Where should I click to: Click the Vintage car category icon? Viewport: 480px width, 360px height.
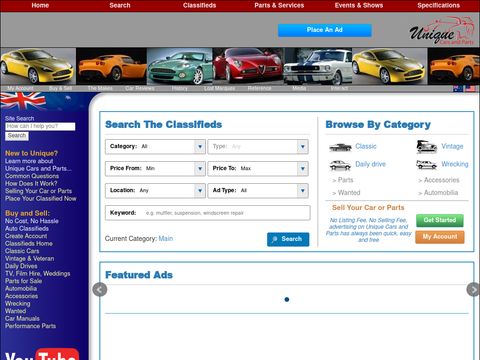point(427,147)
